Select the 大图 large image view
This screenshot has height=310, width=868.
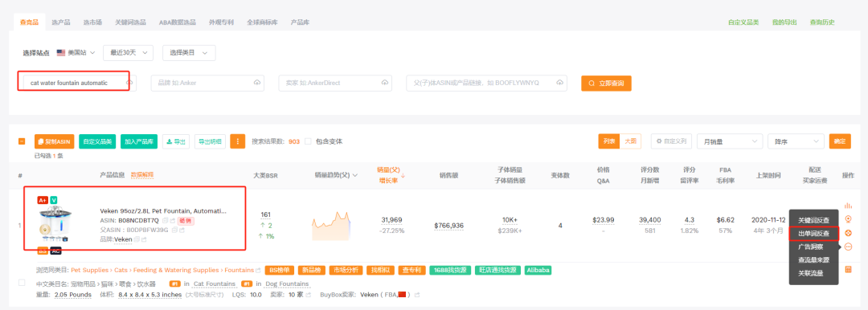tap(631, 141)
